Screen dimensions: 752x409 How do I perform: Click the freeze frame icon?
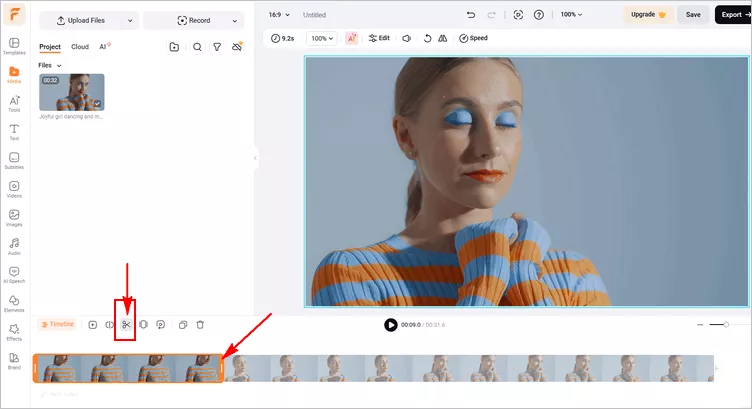143,325
